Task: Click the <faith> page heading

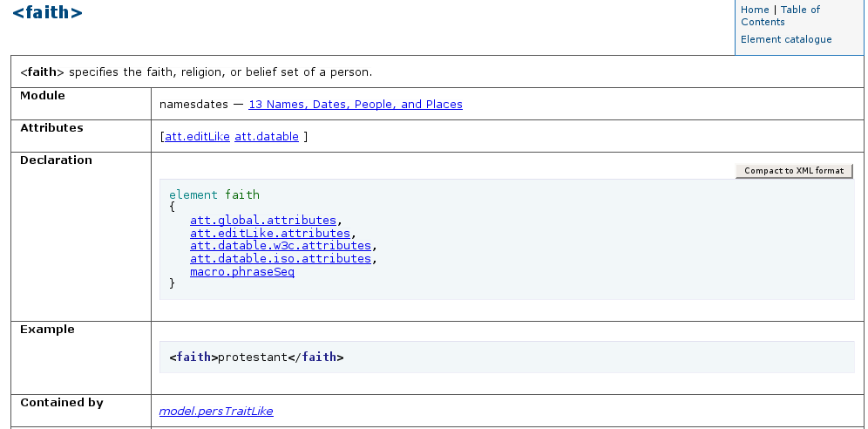Action: 47,13
